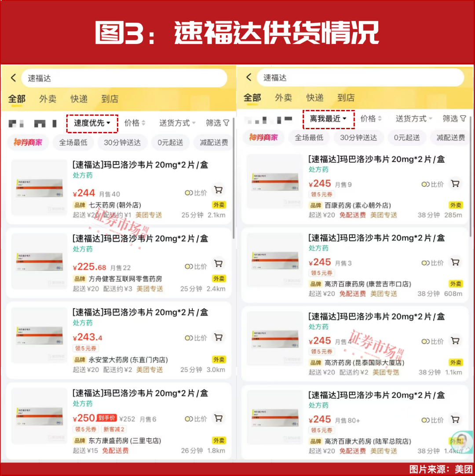This screenshot has height=476, width=475.
Task: Open the 筛选 filter icon in right panel
Action: 463,118
